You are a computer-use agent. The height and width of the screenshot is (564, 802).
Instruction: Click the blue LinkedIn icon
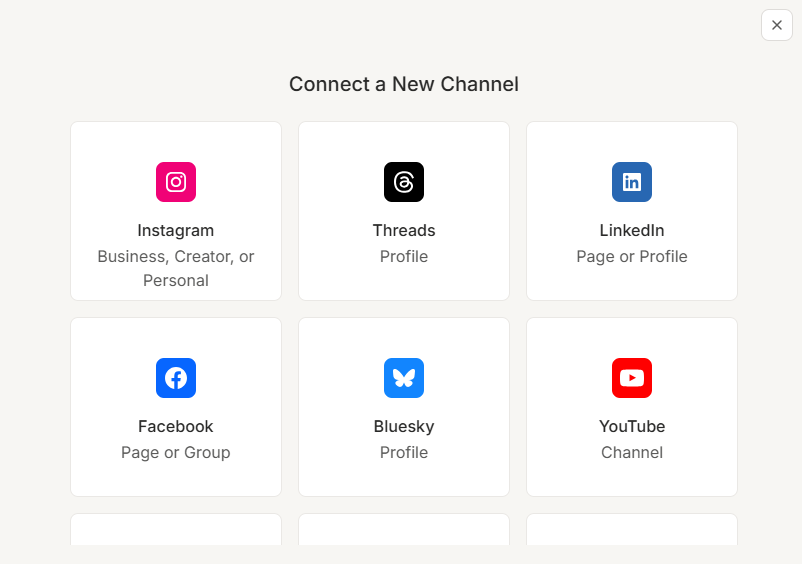(632, 182)
